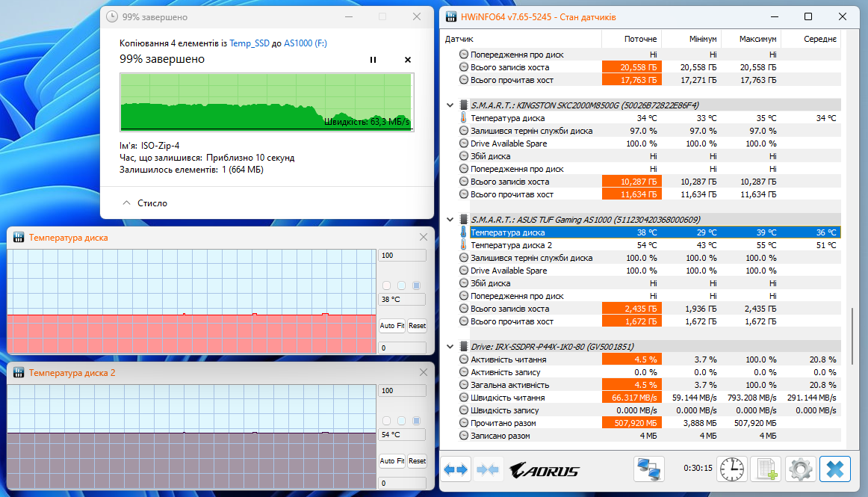
Task: Click the Температура диска window app icon
Action: click(19, 237)
